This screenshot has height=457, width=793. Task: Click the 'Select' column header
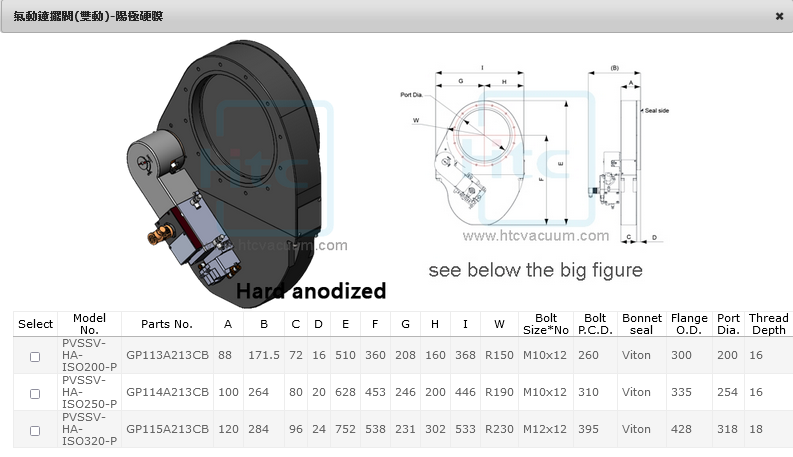[35, 324]
